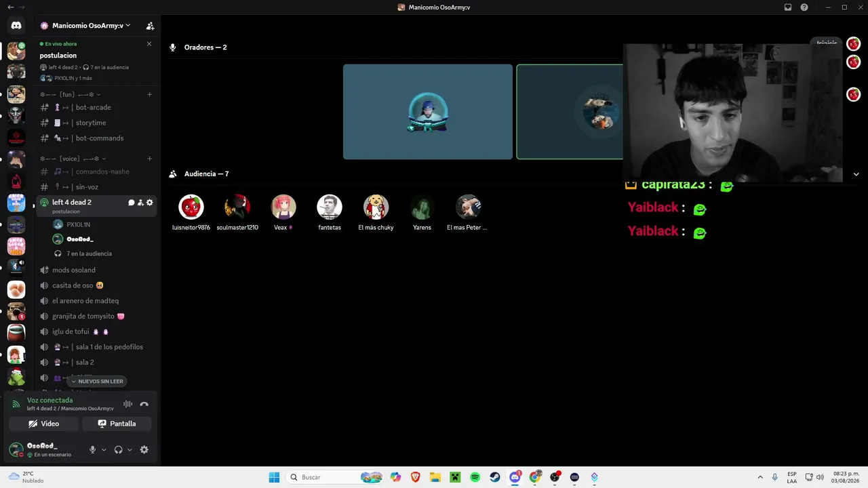
Task: Open the sin-voz text channel
Action: 96,187
